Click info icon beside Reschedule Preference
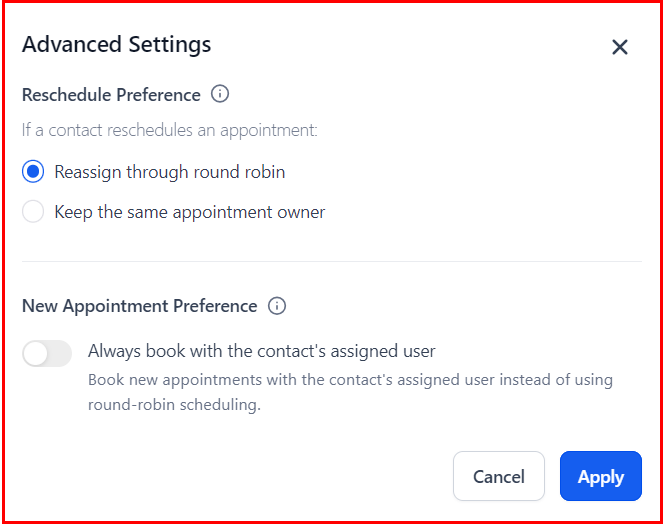Viewport: 665px width, 525px height. (x=220, y=95)
